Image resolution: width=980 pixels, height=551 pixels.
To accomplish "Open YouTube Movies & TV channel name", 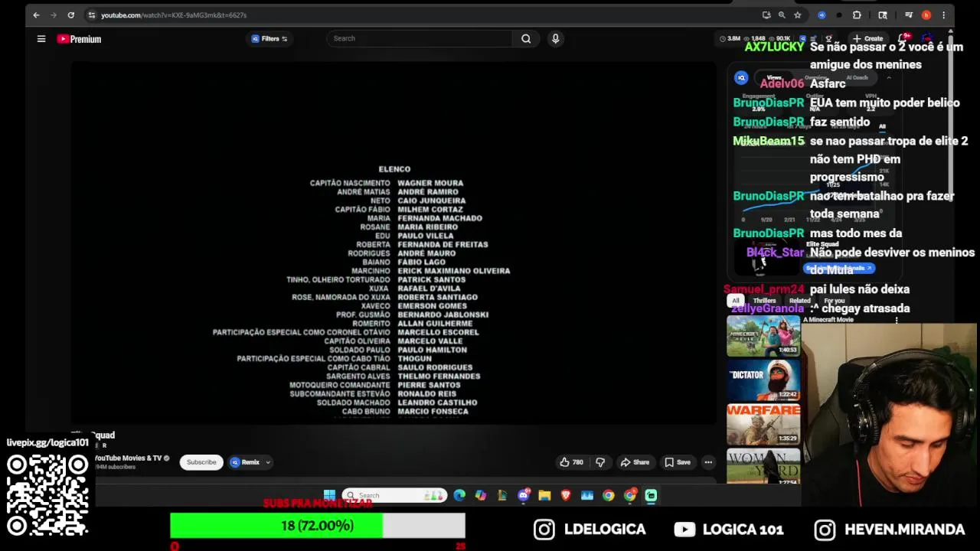I will point(128,458).
